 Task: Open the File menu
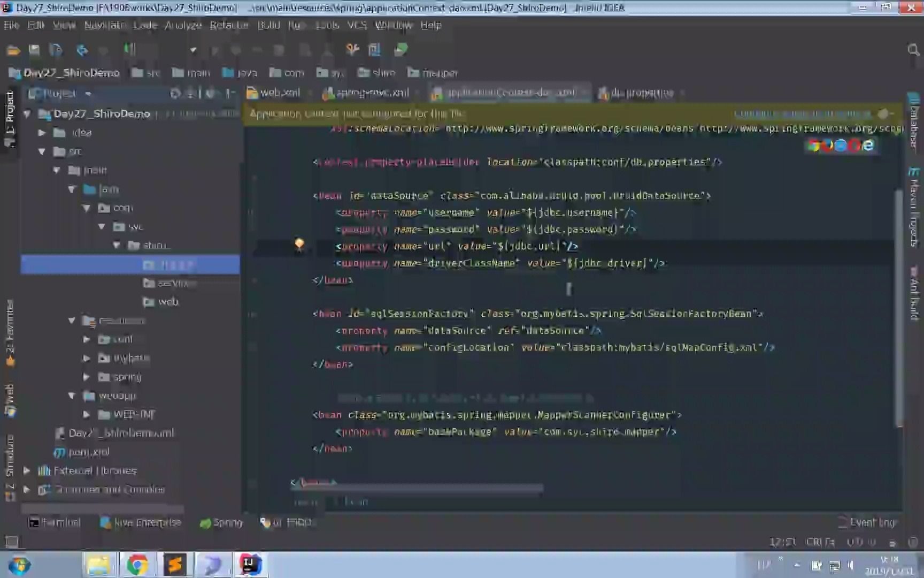tap(11, 25)
